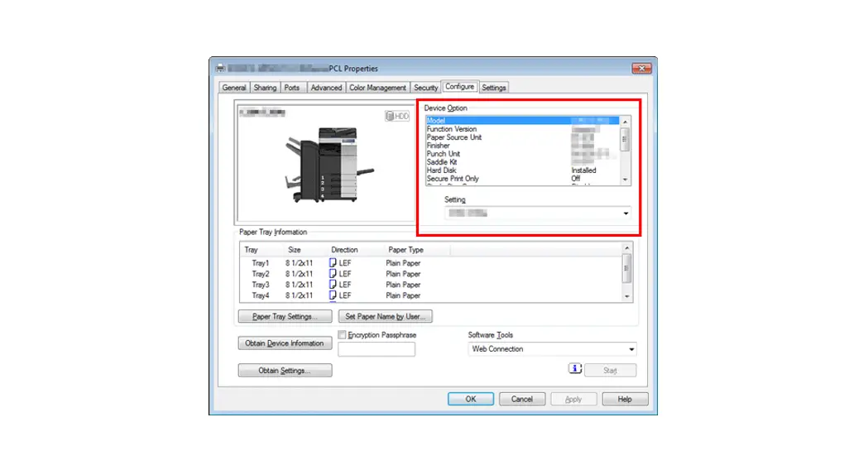Viewport: 868px width, 470px height.
Task: Select Paper Source Unit option
Action: [523, 137]
